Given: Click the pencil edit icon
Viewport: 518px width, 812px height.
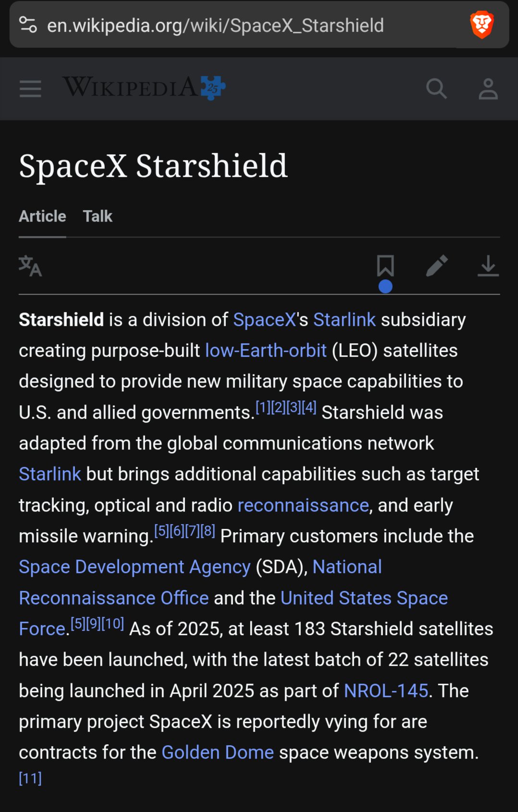Looking at the screenshot, I should [437, 266].
